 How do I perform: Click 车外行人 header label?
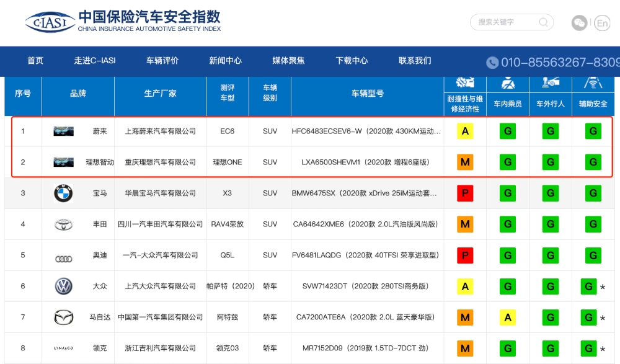click(x=551, y=104)
